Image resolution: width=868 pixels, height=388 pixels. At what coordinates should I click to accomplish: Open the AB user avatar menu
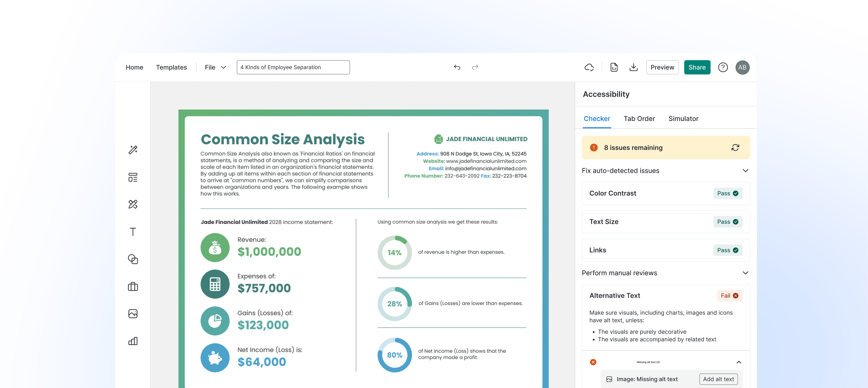point(742,67)
